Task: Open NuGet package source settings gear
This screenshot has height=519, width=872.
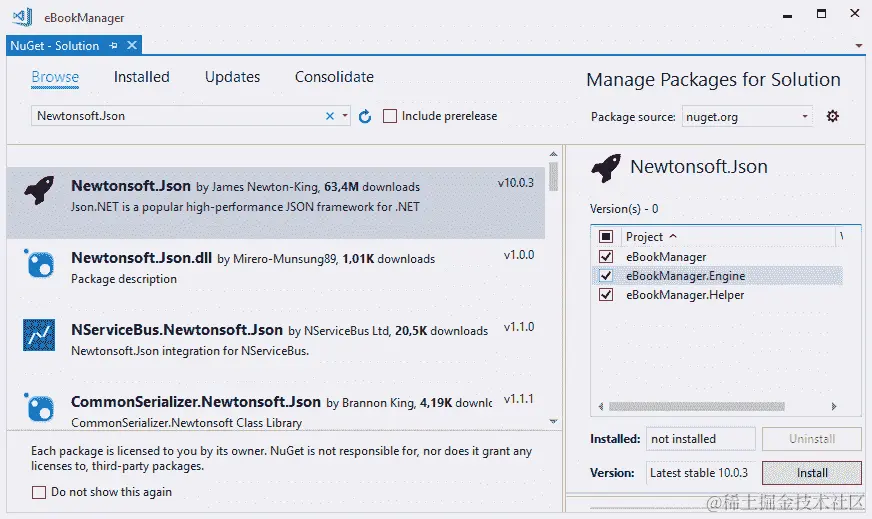Action: 833,116
